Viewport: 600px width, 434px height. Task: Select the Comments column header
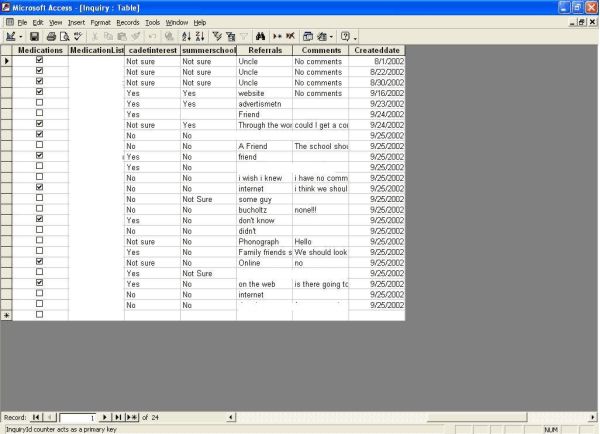click(x=321, y=50)
